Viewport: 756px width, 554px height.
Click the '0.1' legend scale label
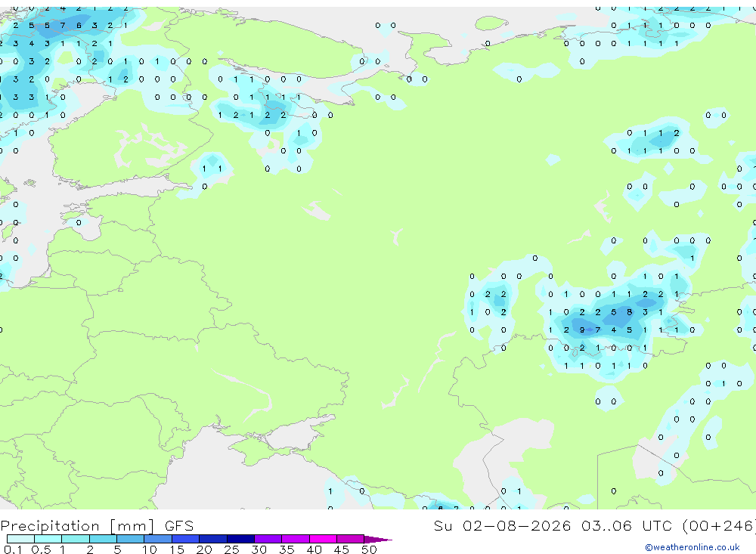coord(13,549)
